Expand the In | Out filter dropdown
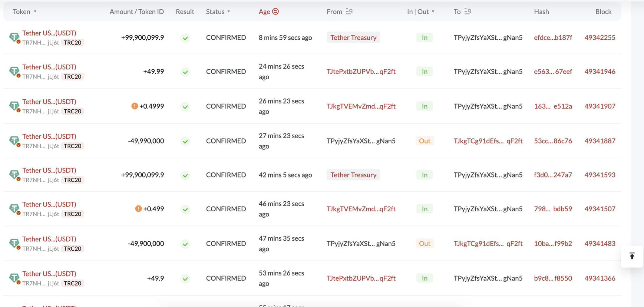 coord(433,11)
